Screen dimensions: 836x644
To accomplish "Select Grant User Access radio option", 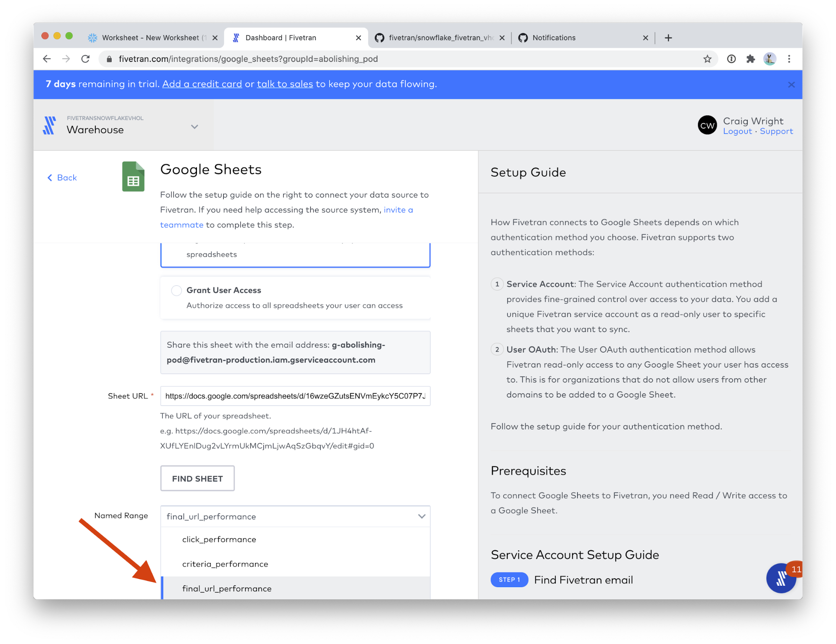I will click(176, 290).
